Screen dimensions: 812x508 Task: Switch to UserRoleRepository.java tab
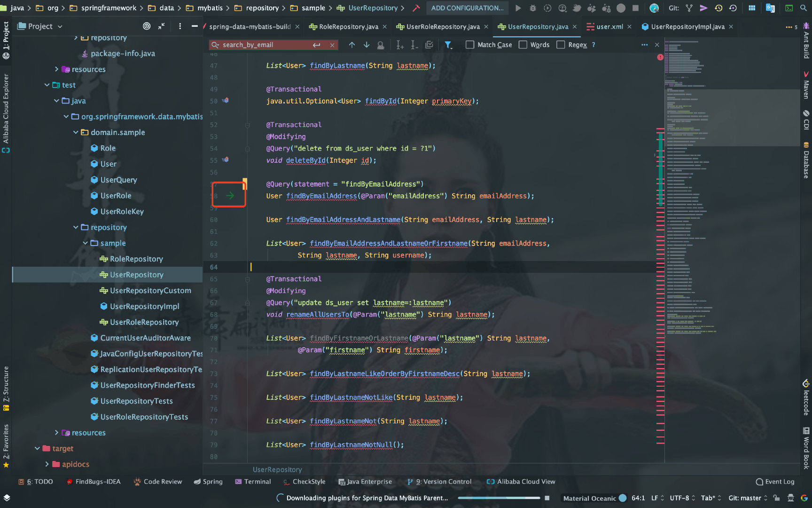pyautogui.click(x=443, y=27)
